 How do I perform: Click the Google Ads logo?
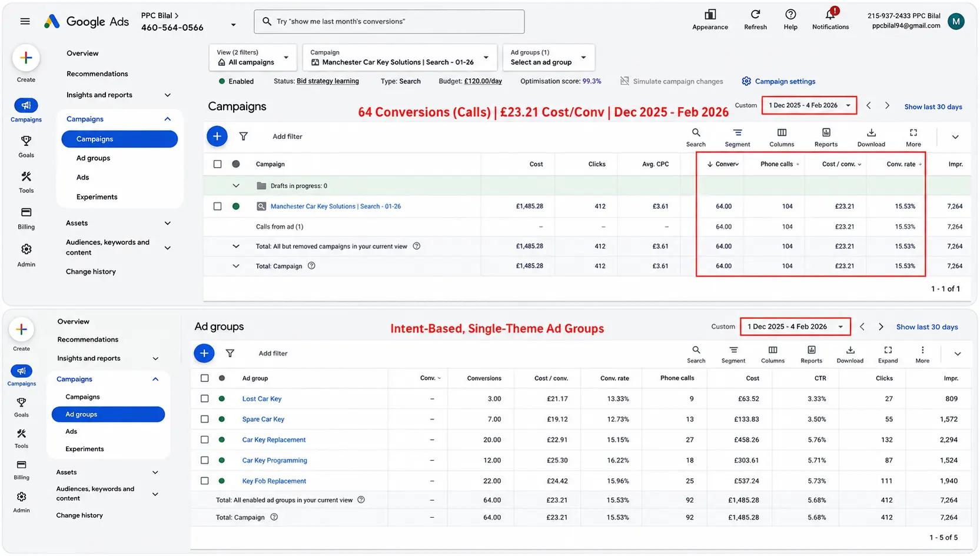(86, 22)
